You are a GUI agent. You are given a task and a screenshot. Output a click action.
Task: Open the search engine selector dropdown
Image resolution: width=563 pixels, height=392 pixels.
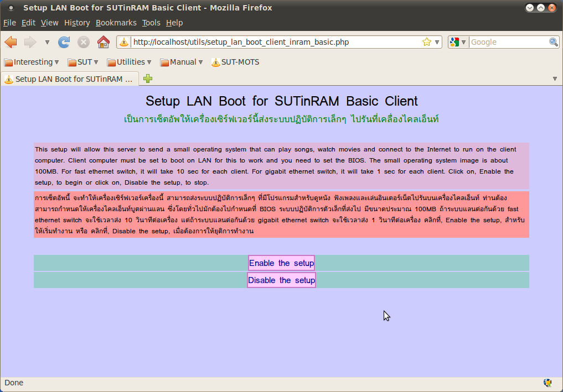[x=458, y=42]
